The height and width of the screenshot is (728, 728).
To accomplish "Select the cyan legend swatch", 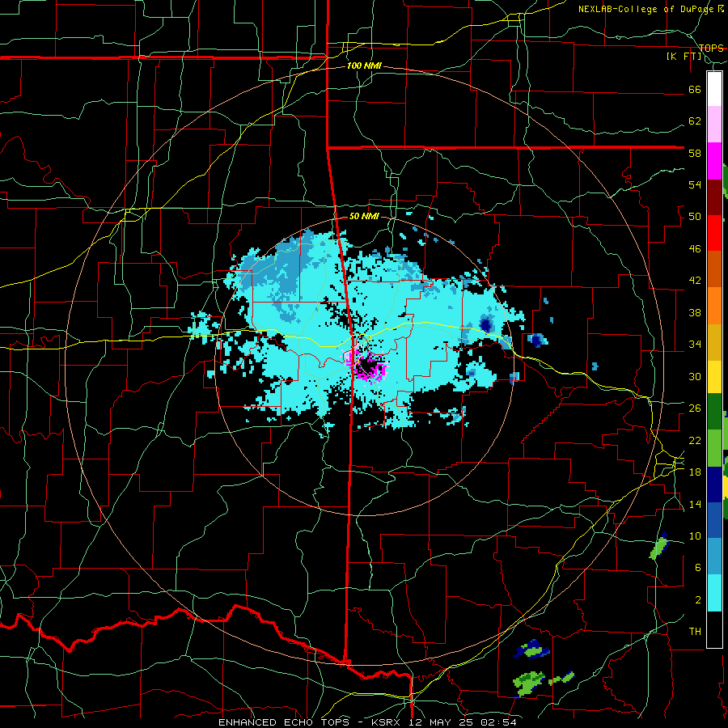I will [x=714, y=593].
